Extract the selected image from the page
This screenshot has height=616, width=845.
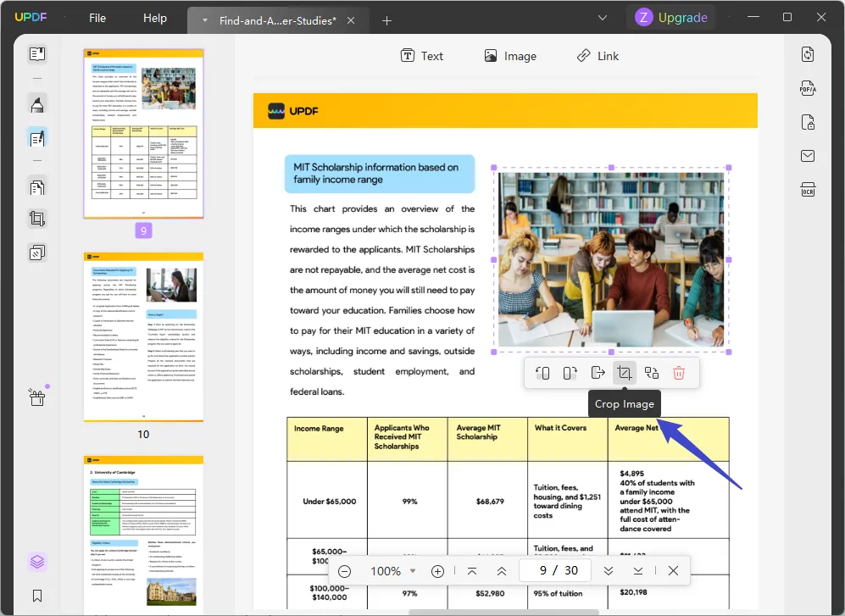(597, 372)
